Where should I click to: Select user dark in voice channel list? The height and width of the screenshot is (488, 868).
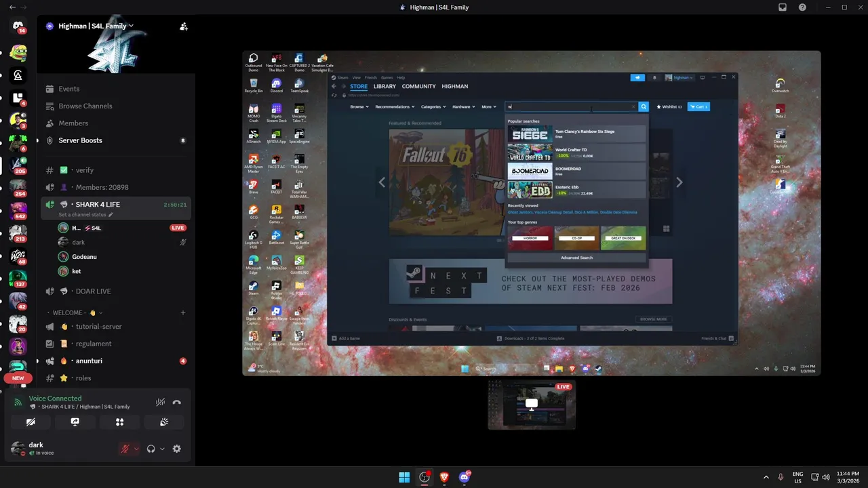(122, 242)
